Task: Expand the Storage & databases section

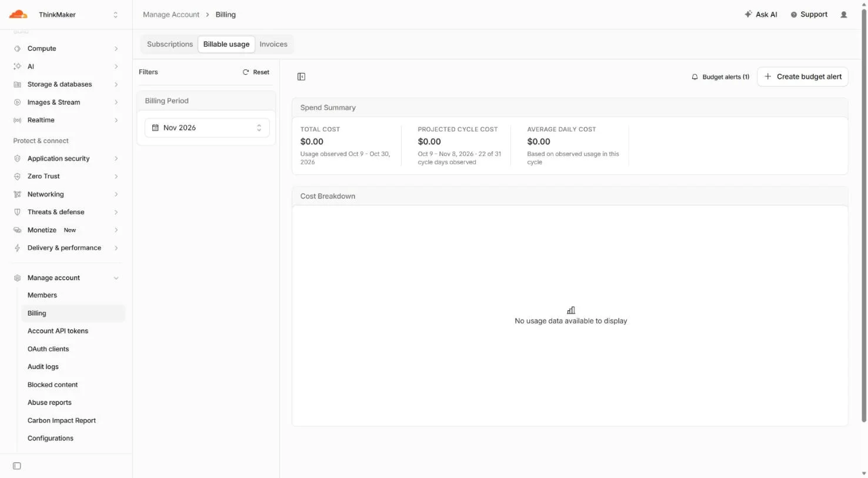Action: pyautogui.click(x=66, y=84)
